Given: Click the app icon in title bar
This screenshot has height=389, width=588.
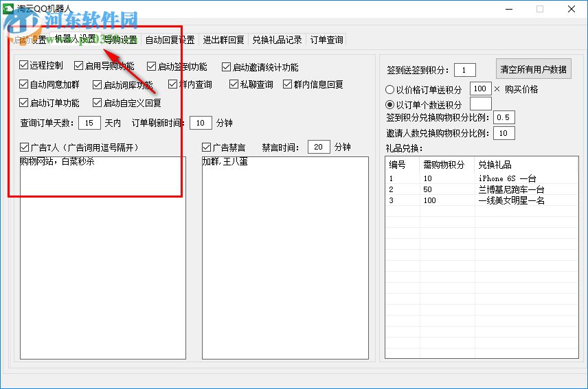Looking at the screenshot, I should [8, 9].
